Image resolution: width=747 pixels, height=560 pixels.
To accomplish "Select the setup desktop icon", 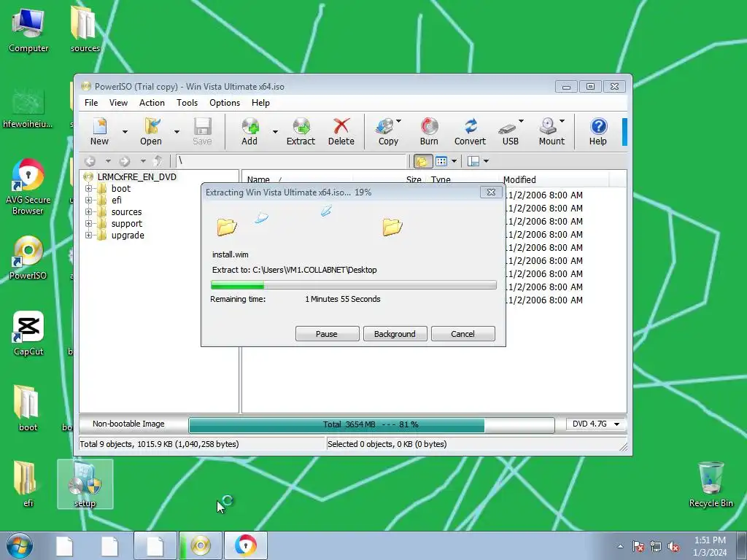I will click(x=85, y=484).
